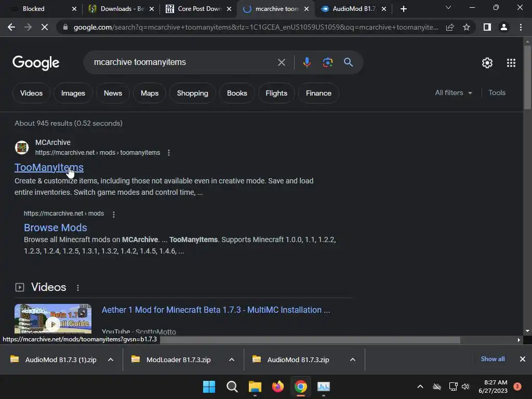Go back to previous page

[x=11, y=27]
